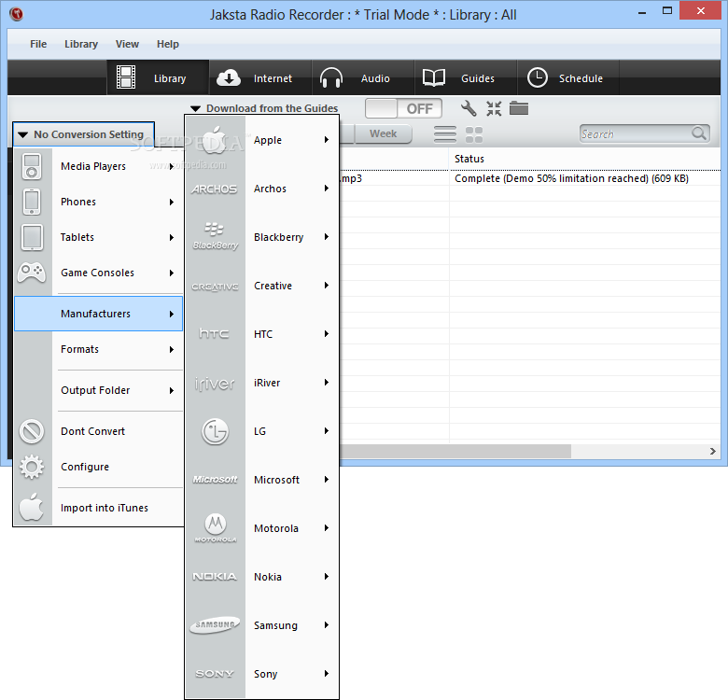
Task: Select Microsoft in manufacturers menu
Action: 262,480
